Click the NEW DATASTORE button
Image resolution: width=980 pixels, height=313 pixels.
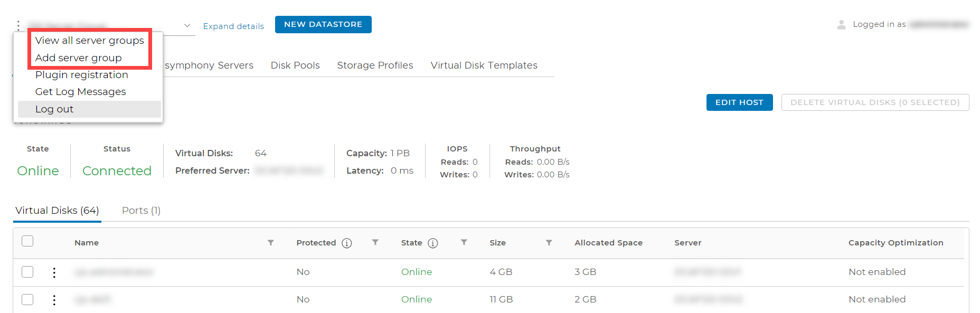(323, 24)
